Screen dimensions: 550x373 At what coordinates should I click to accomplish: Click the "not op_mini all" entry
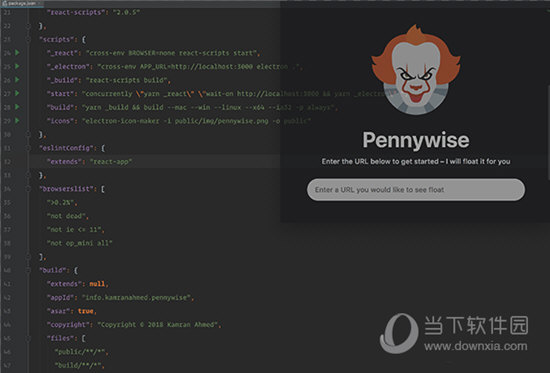click(x=80, y=243)
